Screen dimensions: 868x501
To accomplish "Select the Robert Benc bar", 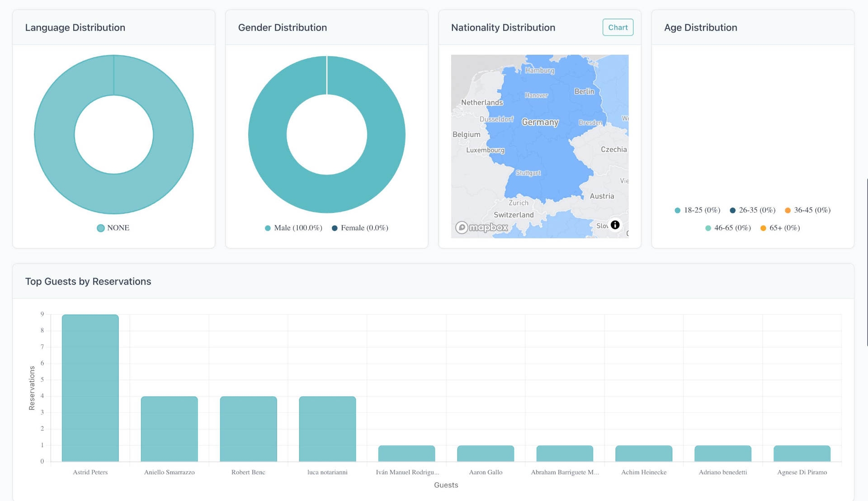I will [x=249, y=429].
